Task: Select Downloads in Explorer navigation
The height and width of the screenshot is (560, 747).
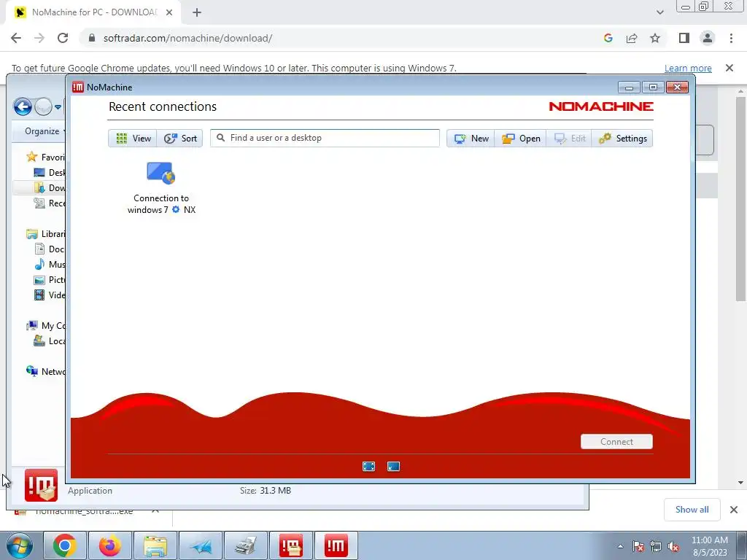Action: (50, 187)
